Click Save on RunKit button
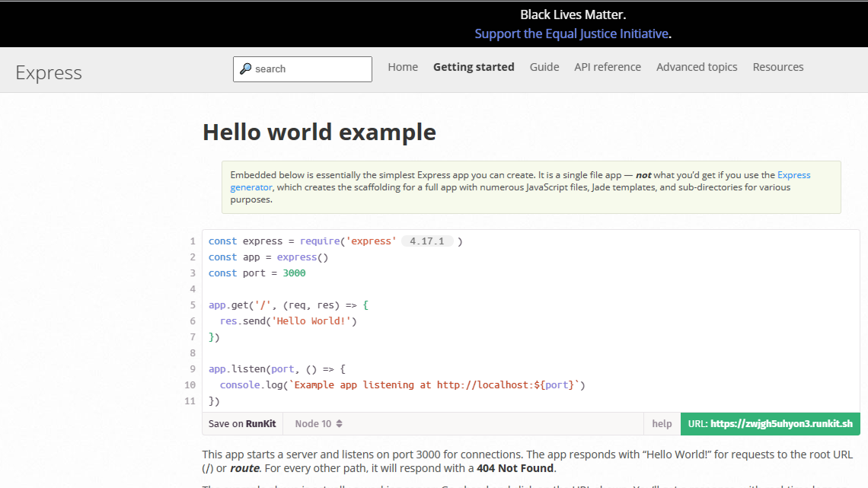The image size is (868, 488). [x=242, y=424]
